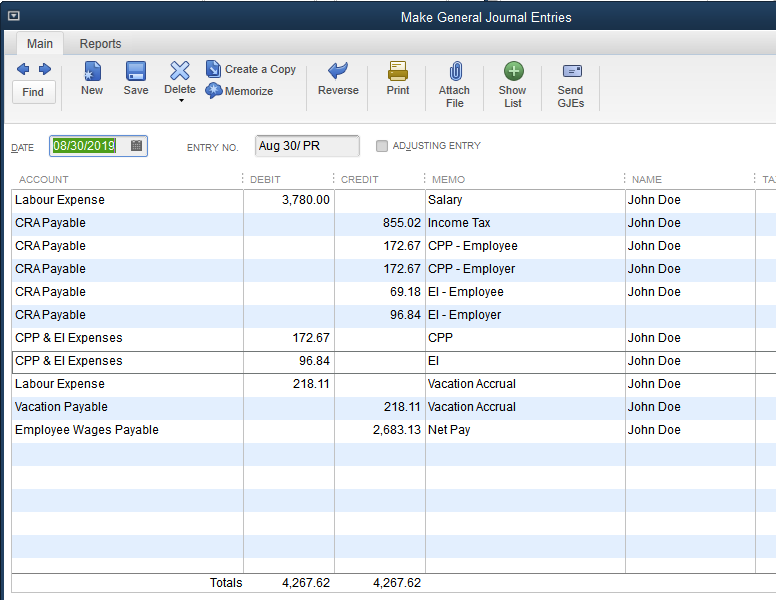The height and width of the screenshot is (600, 776).
Task: Select the Main tab
Action: [x=40, y=44]
